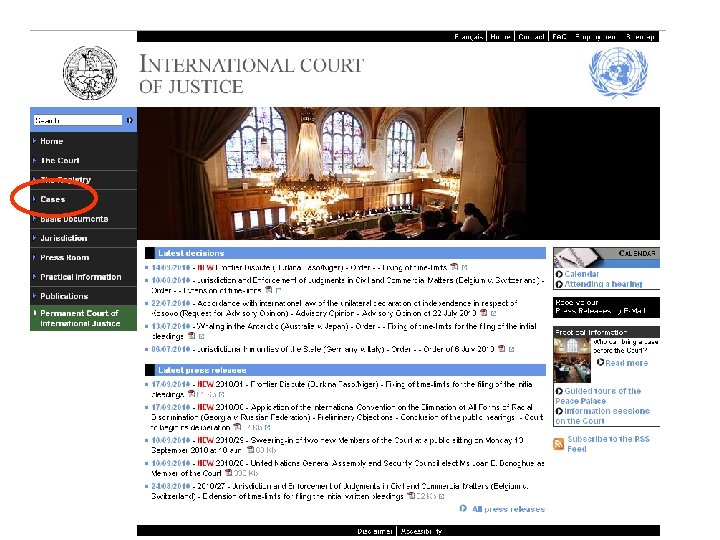Screen dimensions: 720x540
Task: Open Information sessions on the Court link
Action: [x=602, y=416]
